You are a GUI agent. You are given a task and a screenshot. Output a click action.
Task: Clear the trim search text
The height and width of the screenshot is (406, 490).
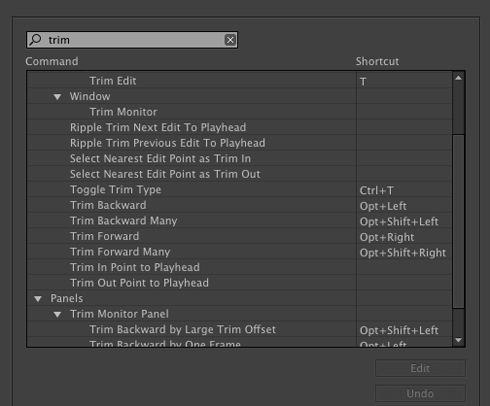pyautogui.click(x=230, y=40)
